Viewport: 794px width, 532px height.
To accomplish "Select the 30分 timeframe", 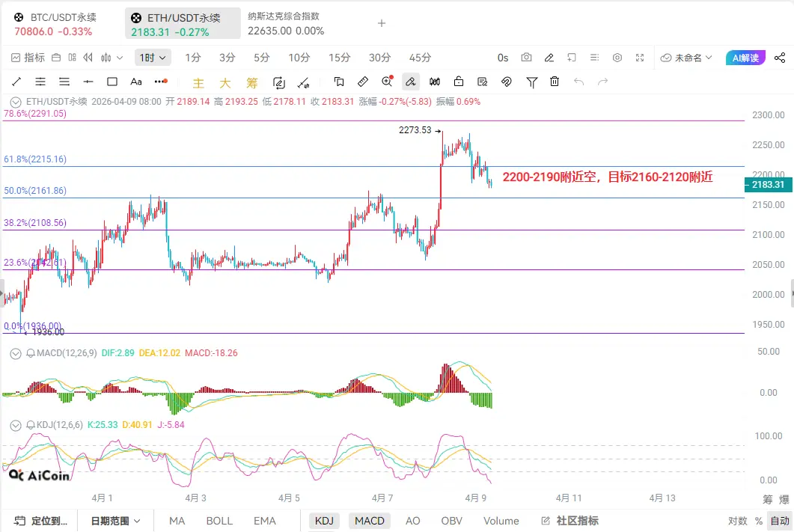I will 379,58.
